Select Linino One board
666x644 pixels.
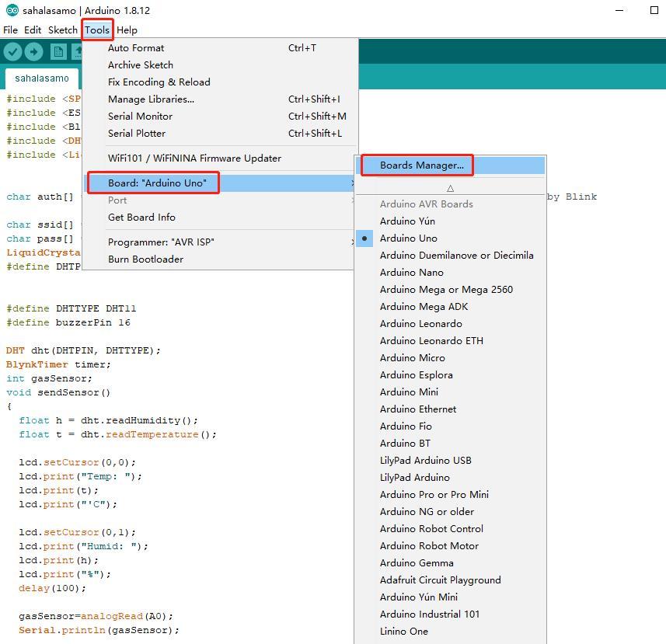coord(450,632)
